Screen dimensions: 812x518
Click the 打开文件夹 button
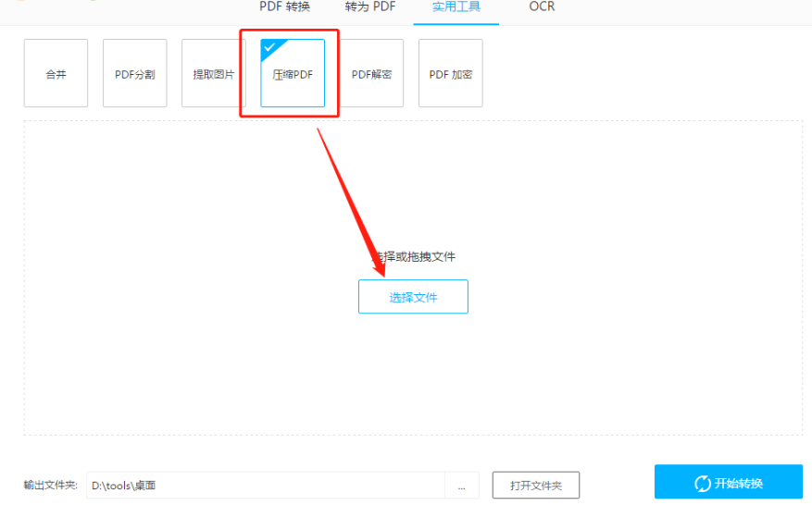[x=536, y=486]
